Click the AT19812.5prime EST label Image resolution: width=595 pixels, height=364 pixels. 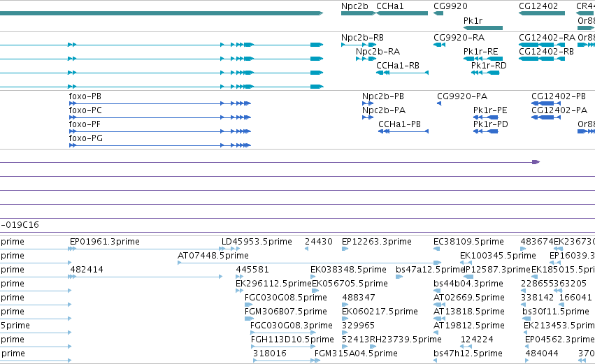tap(469, 326)
